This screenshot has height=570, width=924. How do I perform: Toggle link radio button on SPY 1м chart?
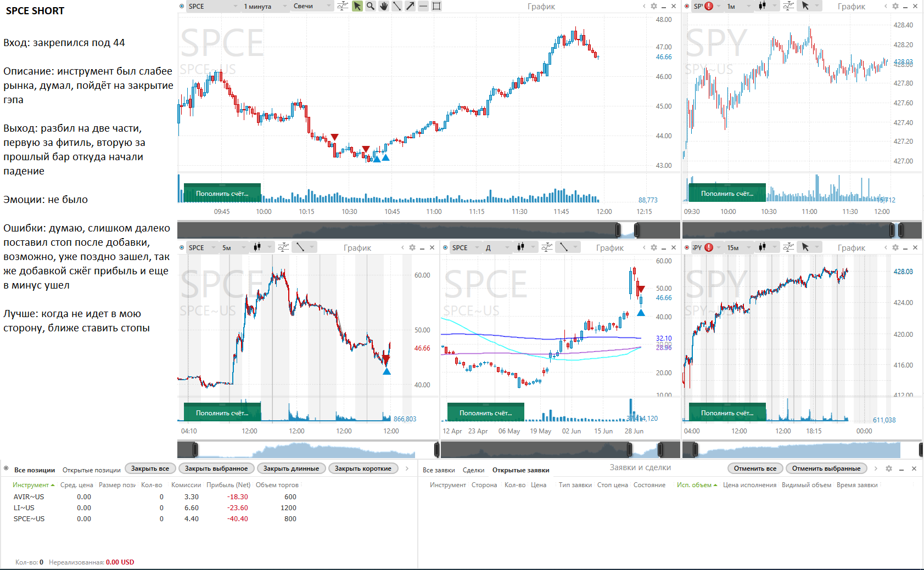[x=687, y=6]
